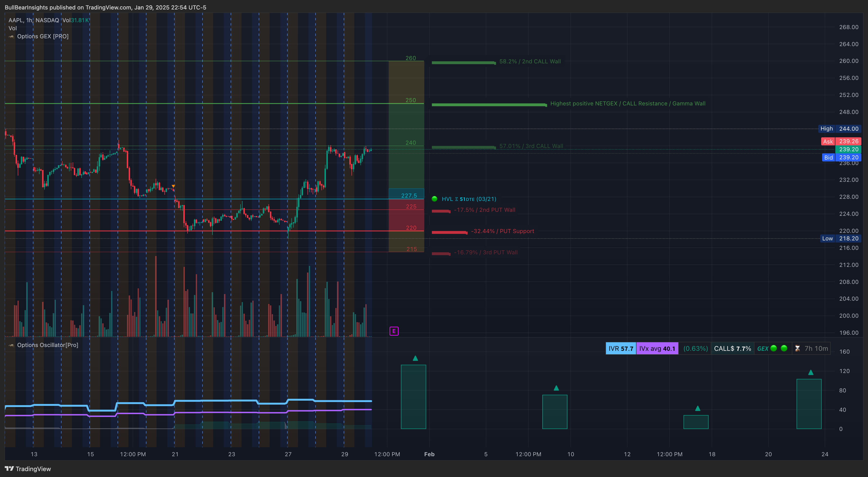Click the 21 date on the time axis
868x477 pixels.
coord(175,454)
